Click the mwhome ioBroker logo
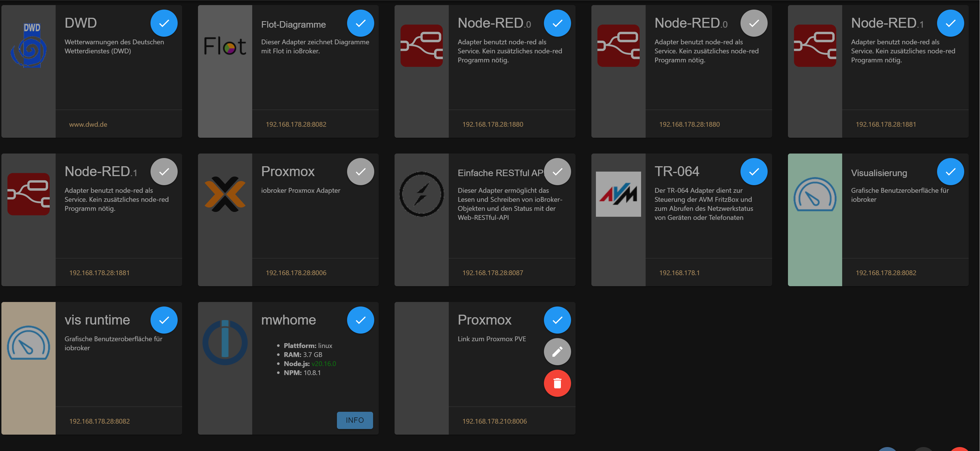Image resolution: width=980 pixels, height=451 pixels. (225, 343)
